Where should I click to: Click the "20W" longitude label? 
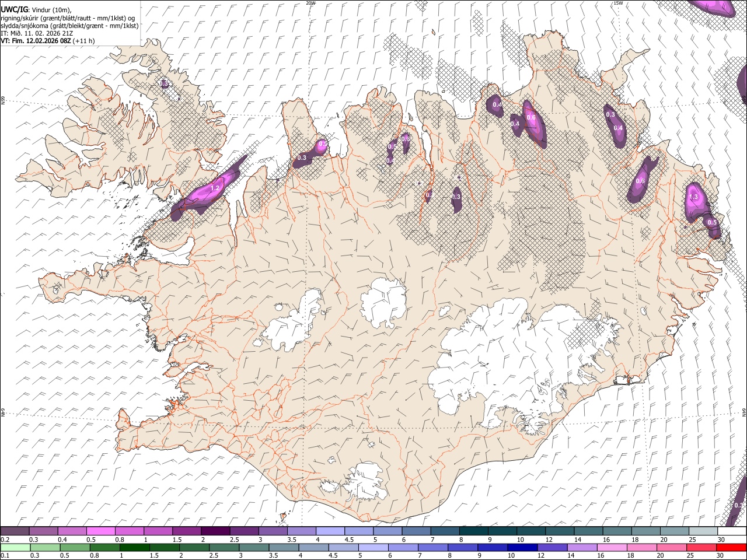pyautogui.click(x=310, y=3)
